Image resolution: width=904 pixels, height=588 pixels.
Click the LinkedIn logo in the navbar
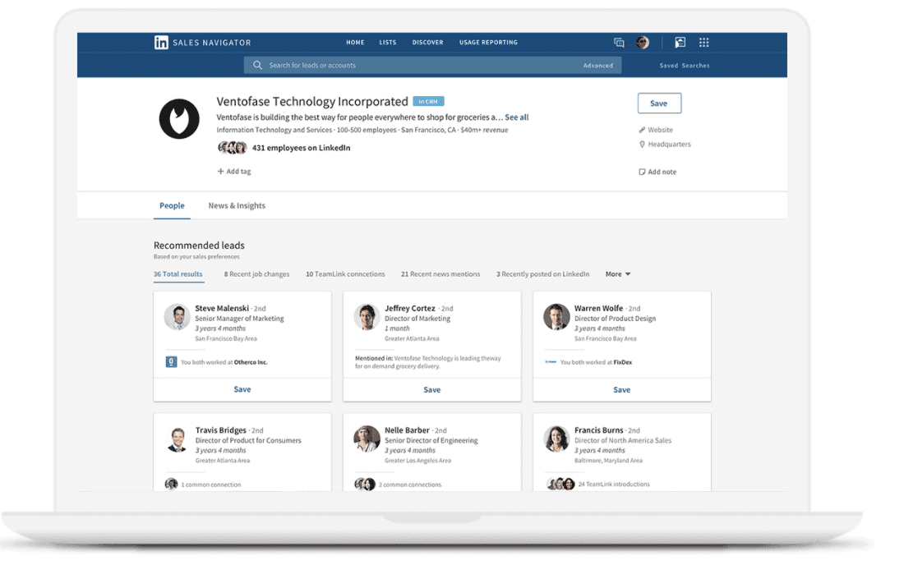161,42
